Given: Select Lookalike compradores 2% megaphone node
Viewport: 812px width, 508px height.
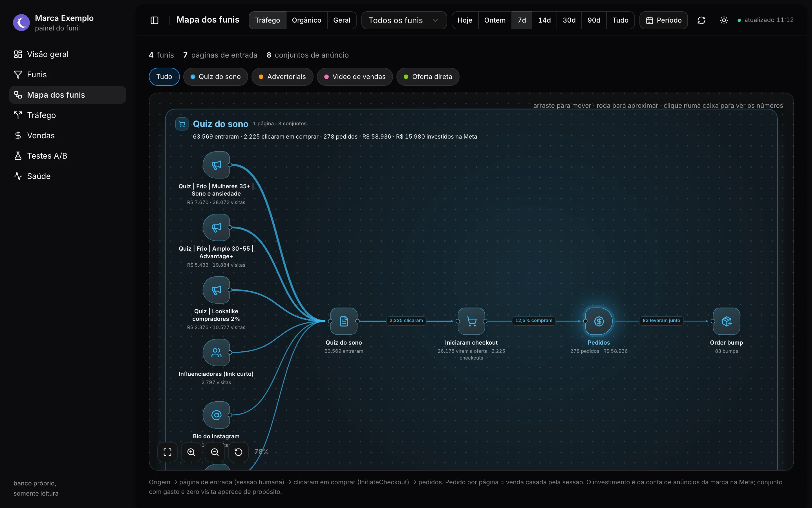Looking at the screenshot, I should (216, 290).
